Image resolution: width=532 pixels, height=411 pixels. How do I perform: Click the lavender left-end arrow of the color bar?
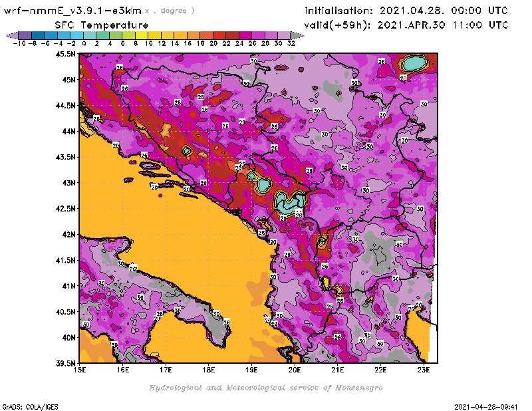[12, 35]
